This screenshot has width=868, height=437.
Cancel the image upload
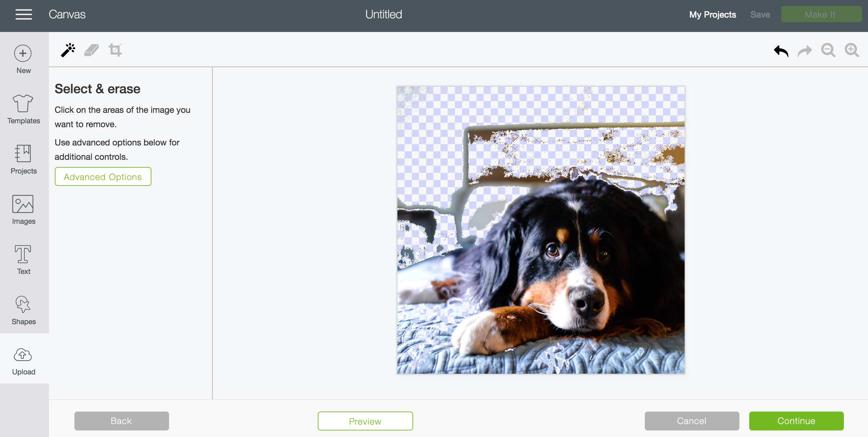pyautogui.click(x=691, y=421)
